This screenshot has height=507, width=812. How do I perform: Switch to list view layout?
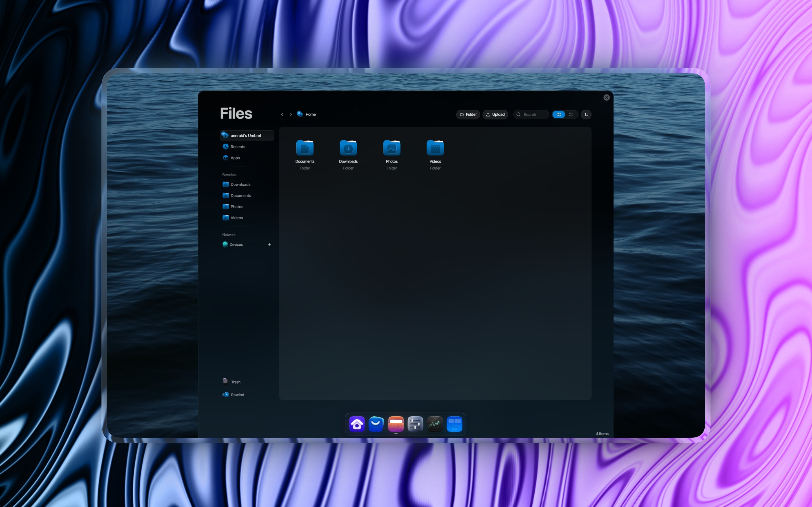(572, 114)
